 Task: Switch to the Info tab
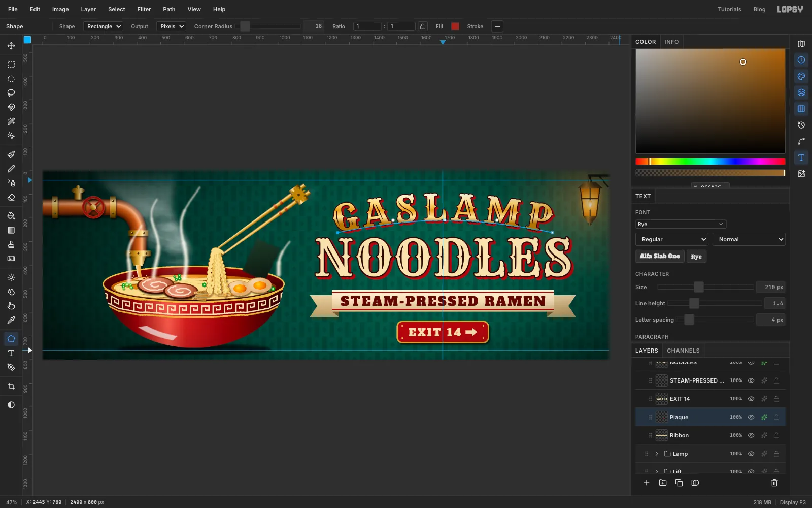pos(671,42)
